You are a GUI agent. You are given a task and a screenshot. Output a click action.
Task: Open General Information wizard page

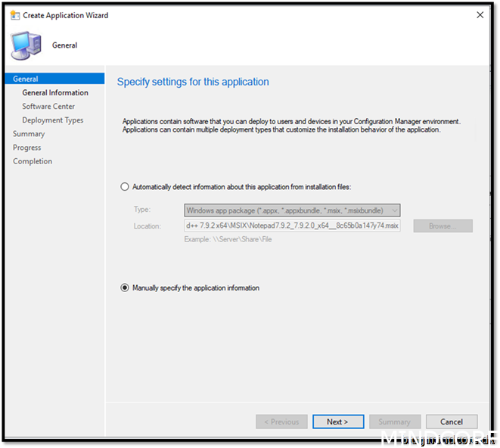click(x=55, y=92)
